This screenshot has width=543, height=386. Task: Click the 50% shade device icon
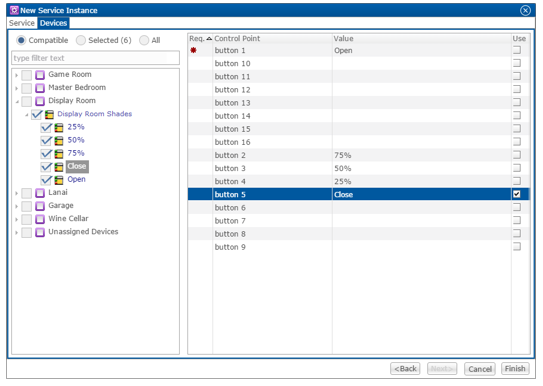pyautogui.click(x=59, y=141)
